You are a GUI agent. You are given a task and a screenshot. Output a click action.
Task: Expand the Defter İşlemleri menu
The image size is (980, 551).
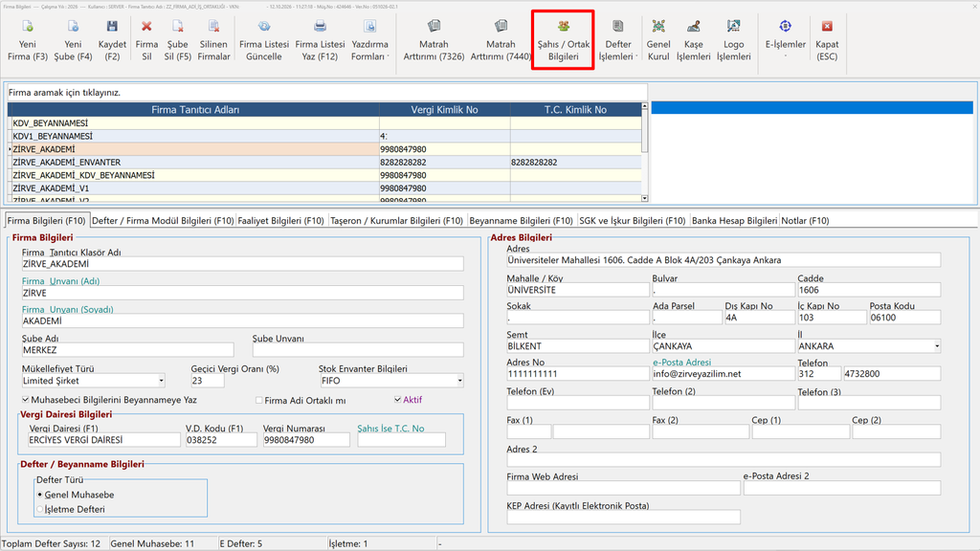point(618,40)
